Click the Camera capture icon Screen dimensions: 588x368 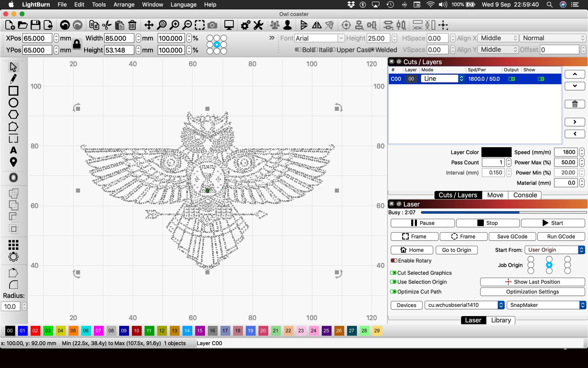pos(212,25)
